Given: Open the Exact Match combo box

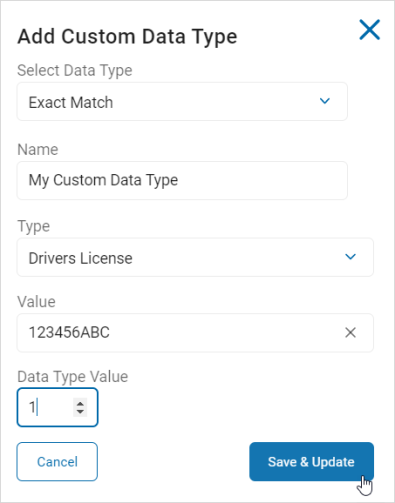Looking at the screenshot, I should coord(182,102).
